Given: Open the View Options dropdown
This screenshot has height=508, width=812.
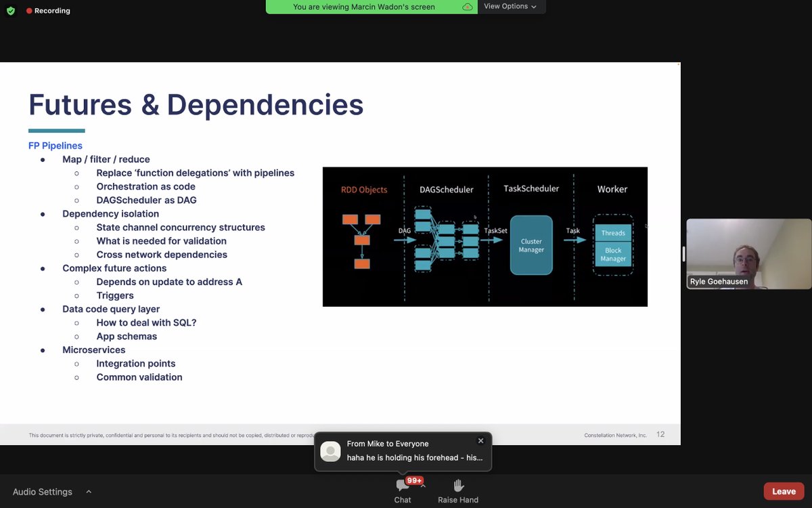Looking at the screenshot, I should click(x=511, y=6).
